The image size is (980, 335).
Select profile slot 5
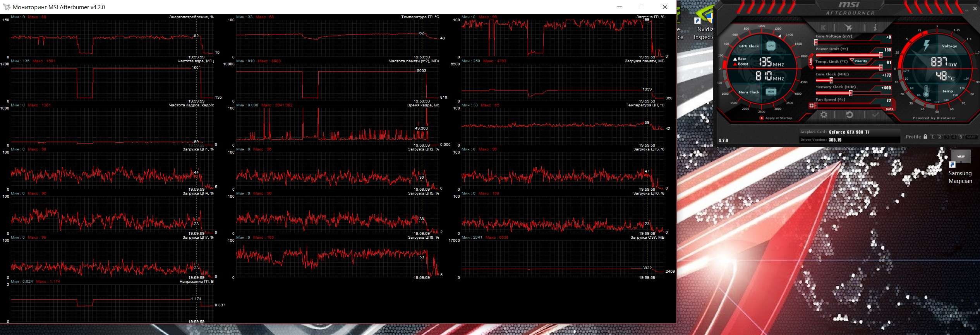(960, 137)
